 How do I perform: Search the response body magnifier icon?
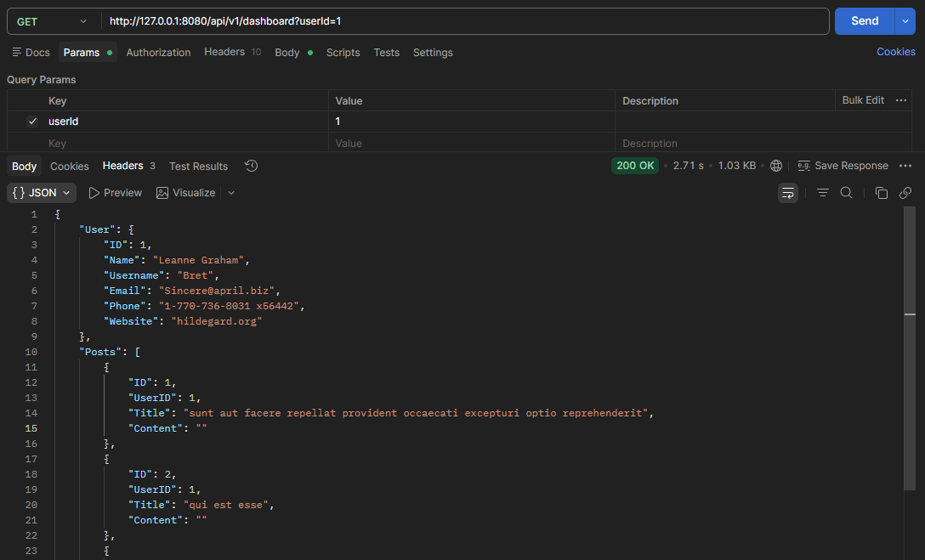click(847, 193)
